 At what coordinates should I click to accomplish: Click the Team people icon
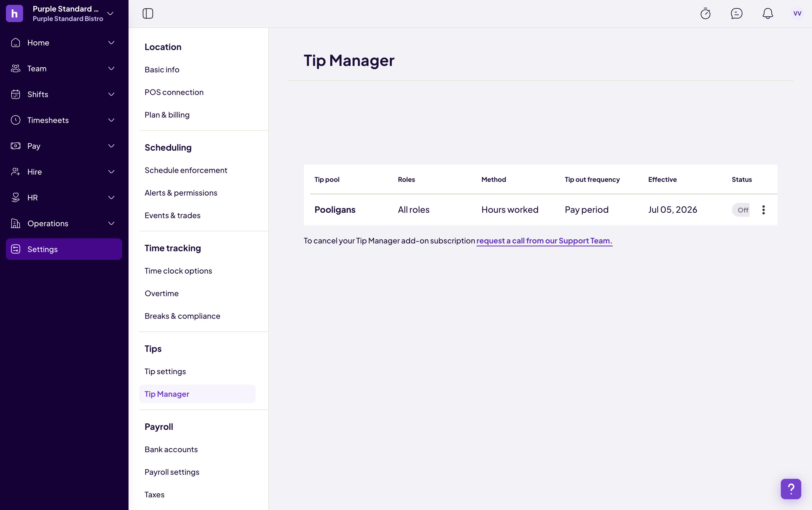16,69
